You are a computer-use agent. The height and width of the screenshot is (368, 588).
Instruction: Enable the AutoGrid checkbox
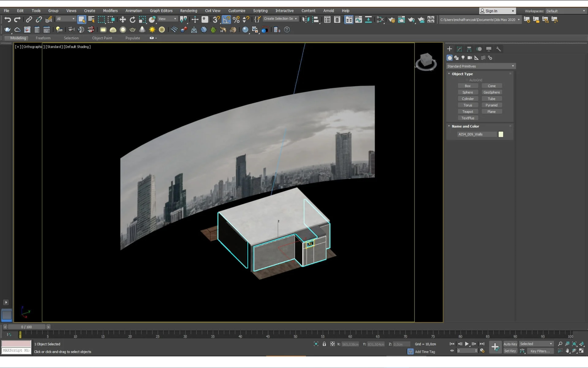[x=467, y=80]
